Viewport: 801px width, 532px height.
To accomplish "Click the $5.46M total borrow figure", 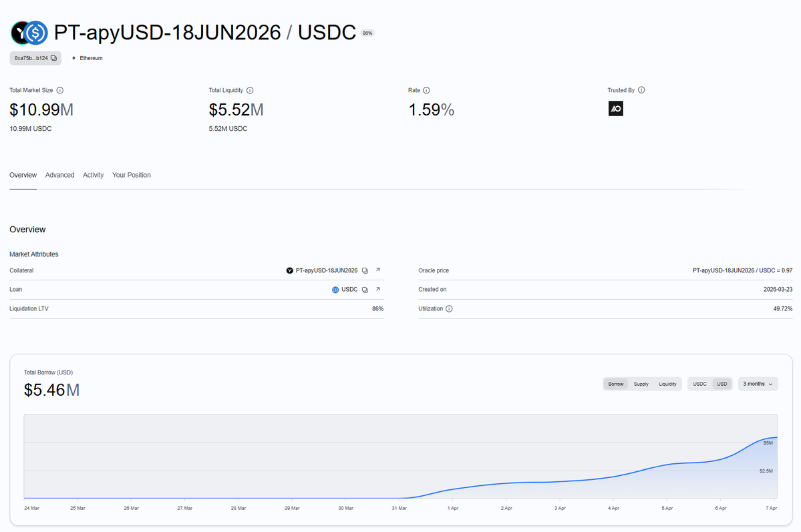I will tap(51, 390).
